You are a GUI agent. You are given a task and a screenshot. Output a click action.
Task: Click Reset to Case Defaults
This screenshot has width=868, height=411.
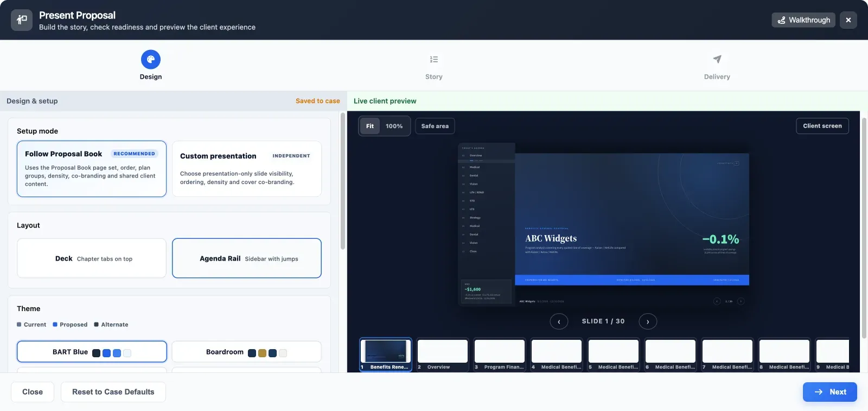[x=113, y=392]
